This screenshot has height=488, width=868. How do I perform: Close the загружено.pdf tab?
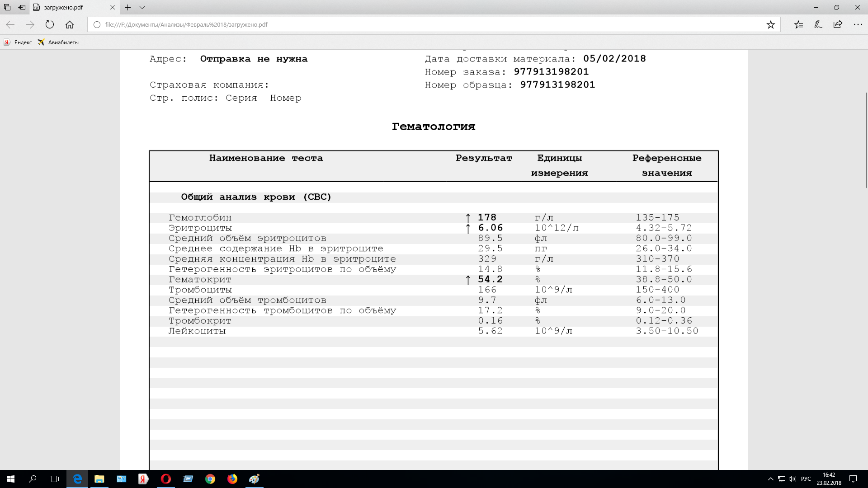click(x=113, y=7)
